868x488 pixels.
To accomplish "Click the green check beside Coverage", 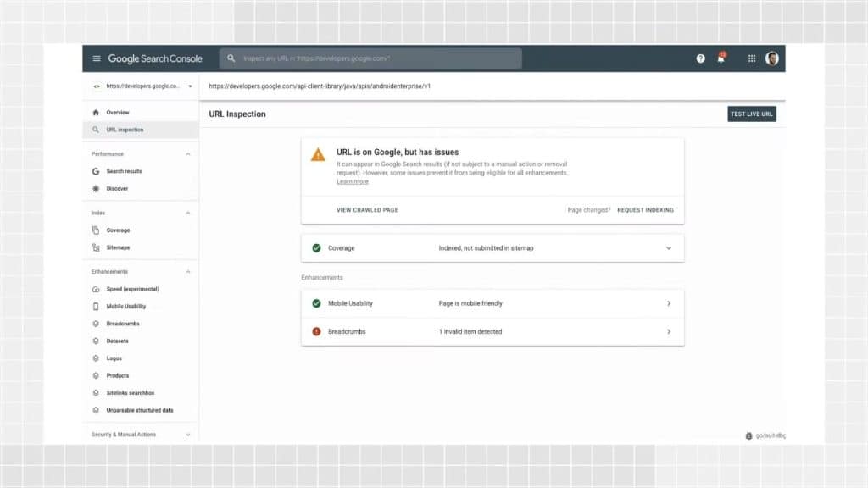I will (316, 248).
